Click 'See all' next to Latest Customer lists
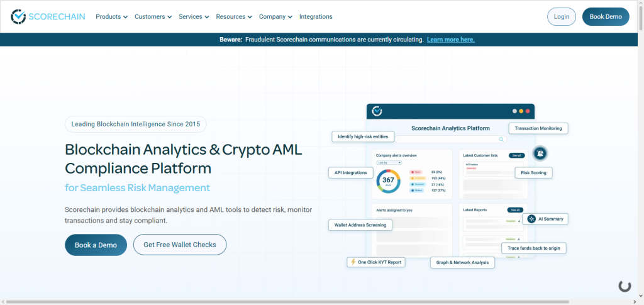The height and width of the screenshot is (305, 644). pyautogui.click(x=517, y=155)
